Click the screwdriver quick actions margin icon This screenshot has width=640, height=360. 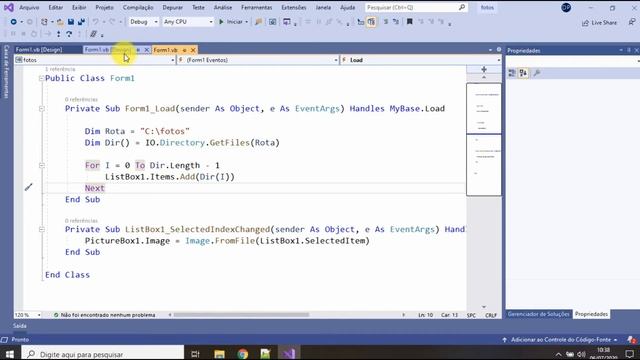(28, 187)
